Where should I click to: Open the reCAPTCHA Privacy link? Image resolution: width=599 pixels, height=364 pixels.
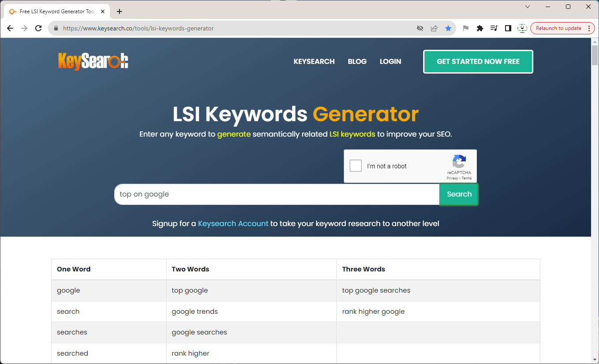[452, 178]
